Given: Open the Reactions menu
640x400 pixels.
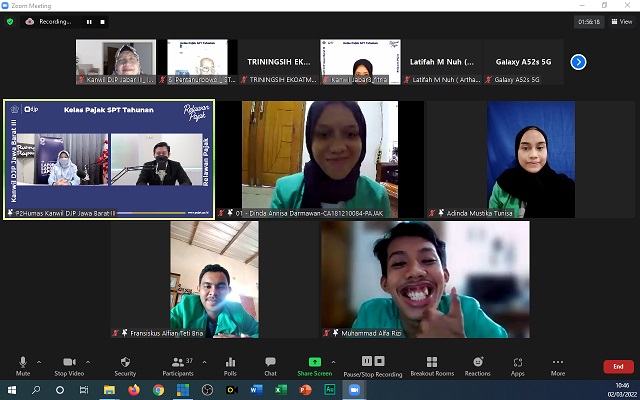Looking at the screenshot, I should (477, 365).
